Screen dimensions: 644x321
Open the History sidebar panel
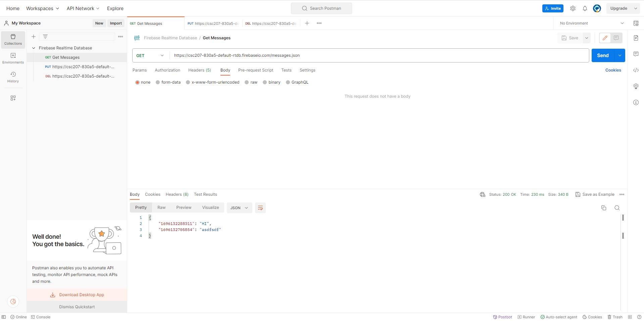tap(13, 77)
